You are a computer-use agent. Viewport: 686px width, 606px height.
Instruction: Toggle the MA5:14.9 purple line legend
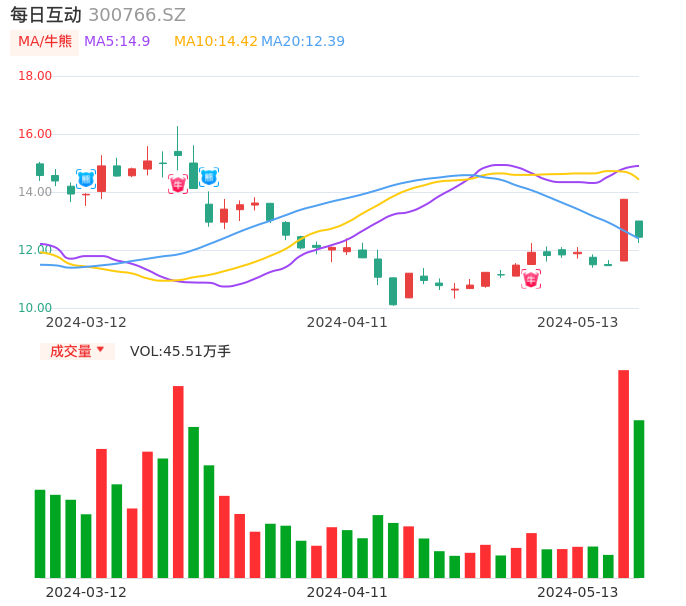[x=117, y=41]
